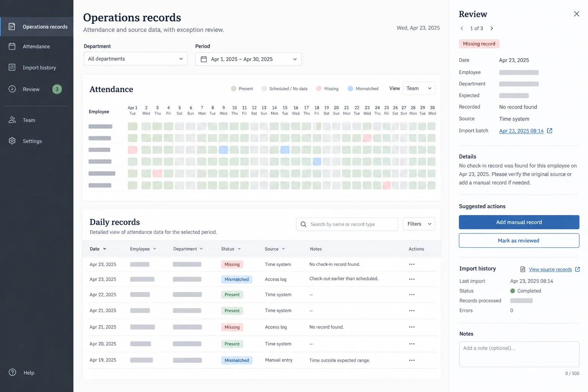This screenshot has width=588, height=392.
Task: Open actions menu for Apr 23 Mismatched row
Action: [412, 279]
